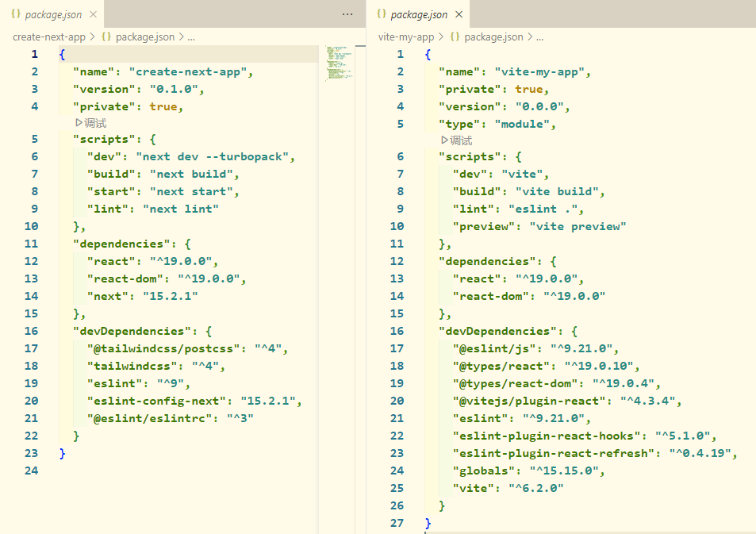Screen dimensions: 756x534
Task: Click line number 16 in right editor
Action: click(x=397, y=331)
